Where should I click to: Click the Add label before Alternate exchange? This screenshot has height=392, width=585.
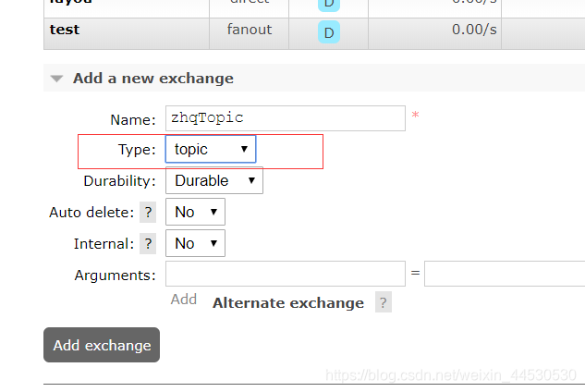(184, 299)
